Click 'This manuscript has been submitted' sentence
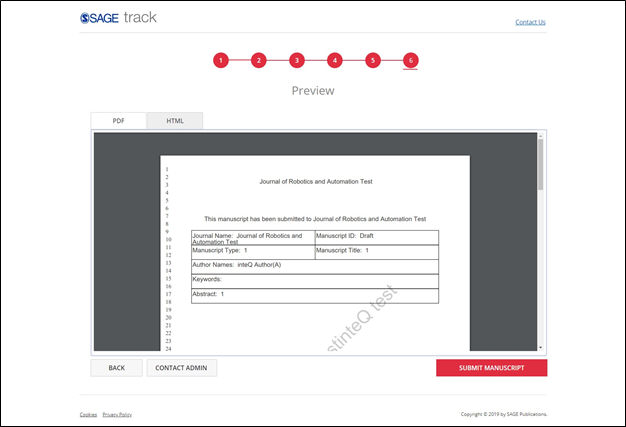 pos(315,219)
